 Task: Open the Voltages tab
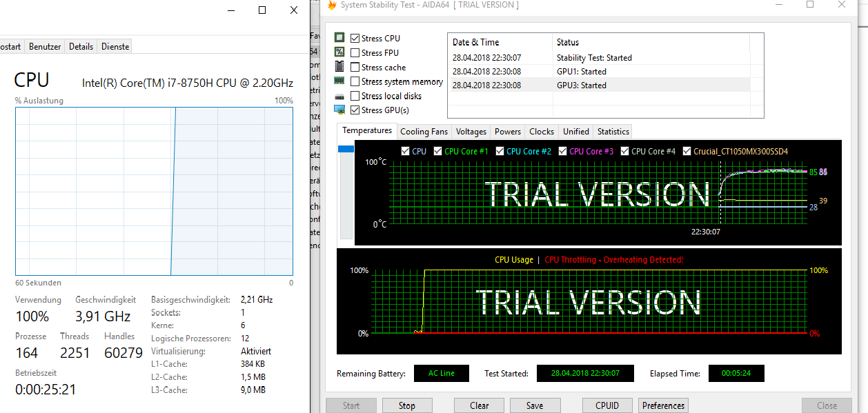tap(471, 132)
